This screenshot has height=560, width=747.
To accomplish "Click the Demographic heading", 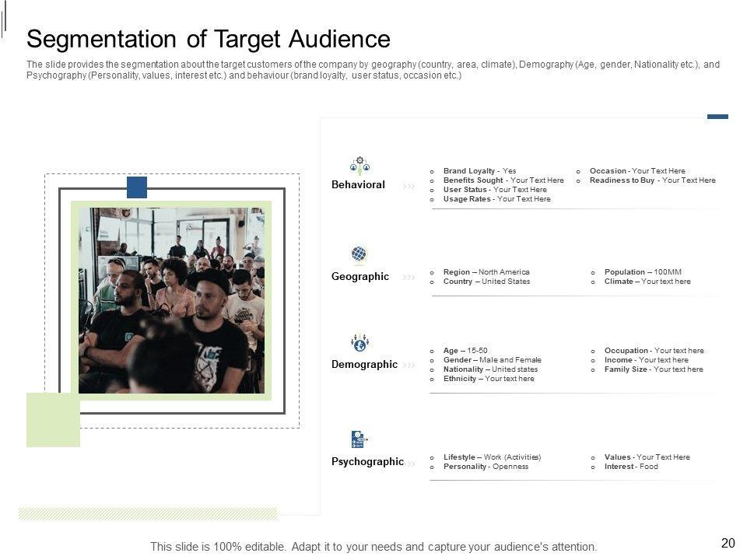I will click(364, 364).
